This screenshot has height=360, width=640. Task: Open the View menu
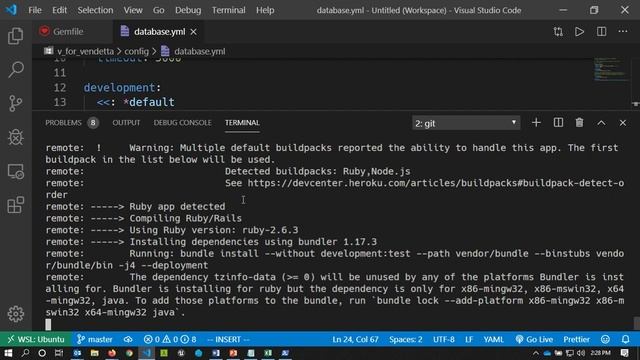pyautogui.click(x=133, y=10)
